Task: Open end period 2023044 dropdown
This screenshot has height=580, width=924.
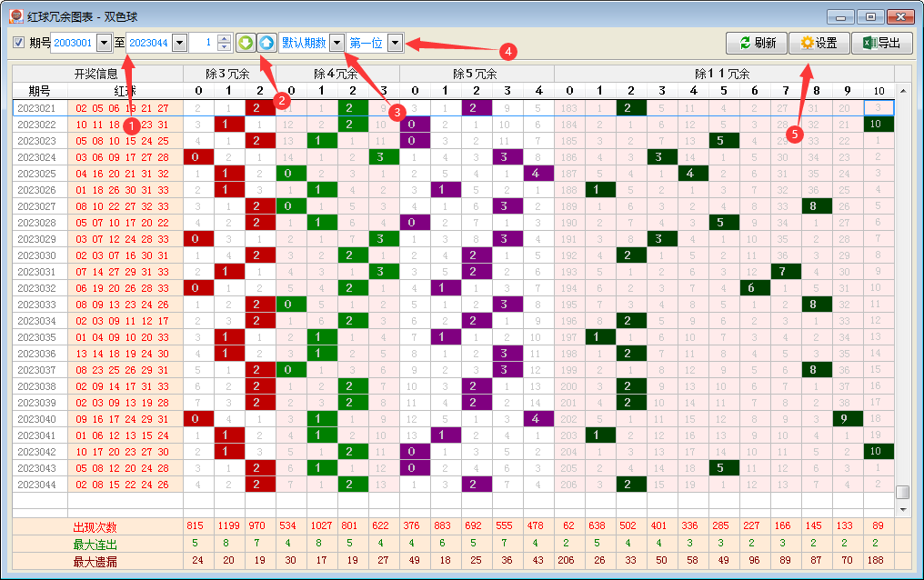Action: click(x=179, y=43)
